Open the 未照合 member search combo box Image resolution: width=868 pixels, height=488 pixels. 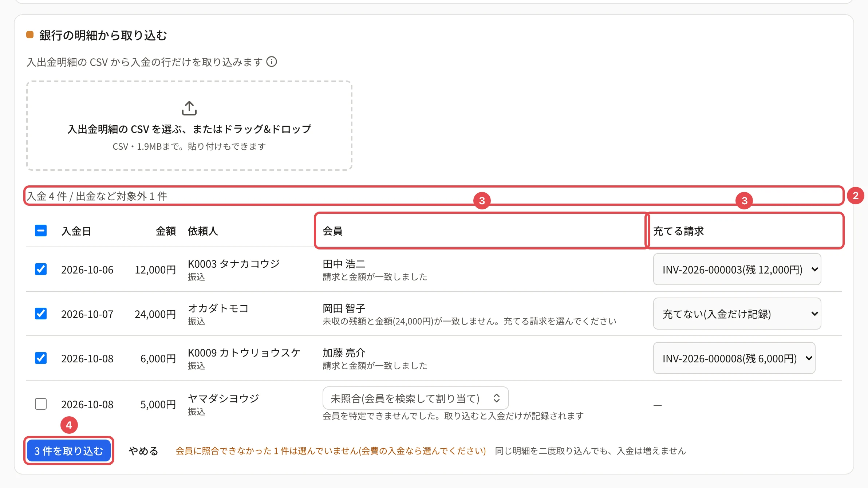(x=415, y=398)
